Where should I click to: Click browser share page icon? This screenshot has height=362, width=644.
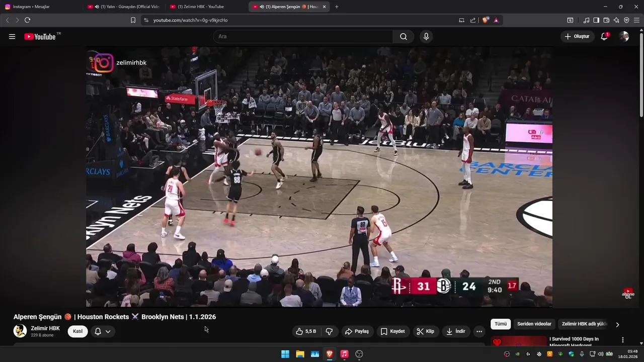coord(473,20)
